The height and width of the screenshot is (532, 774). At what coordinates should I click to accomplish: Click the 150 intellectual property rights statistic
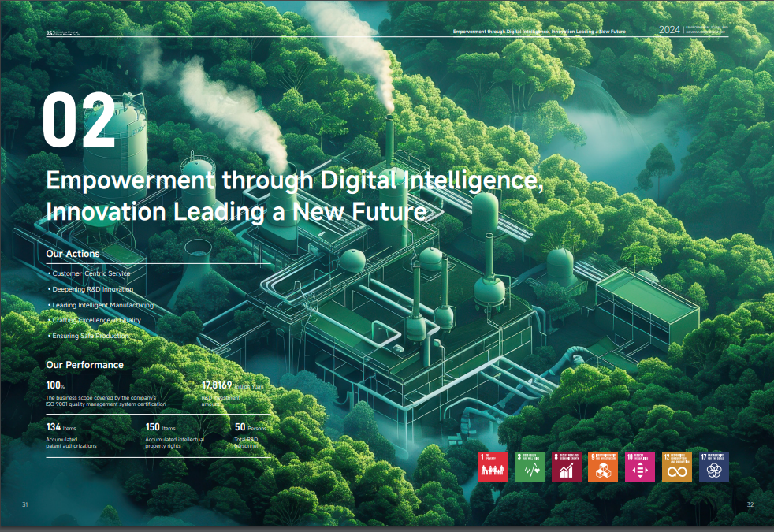click(174, 435)
